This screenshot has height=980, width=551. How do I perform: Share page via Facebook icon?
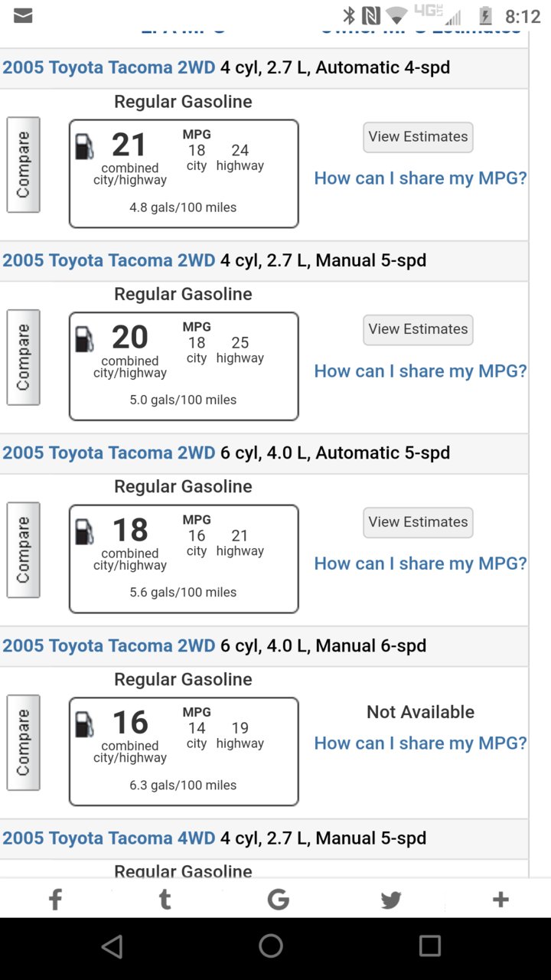55,899
